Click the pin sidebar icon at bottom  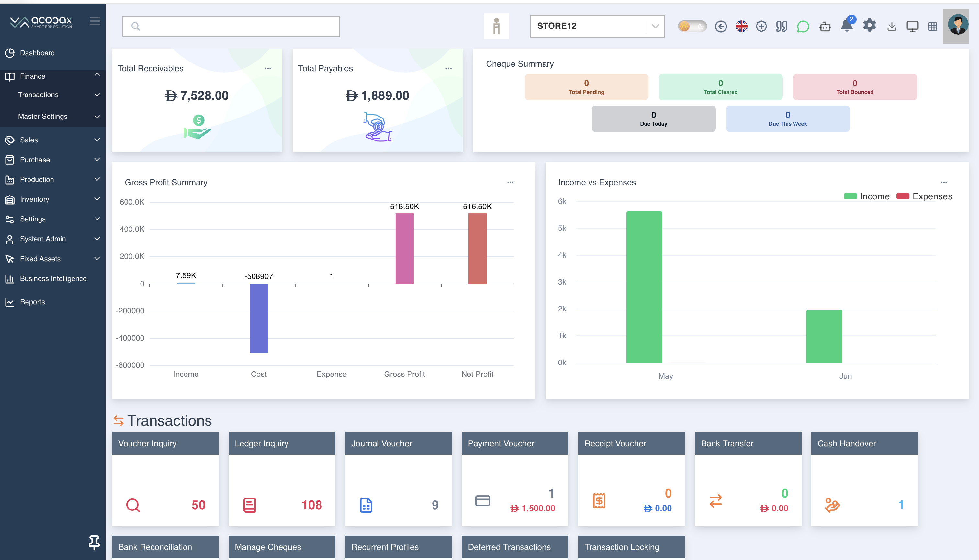coord(94,542)
